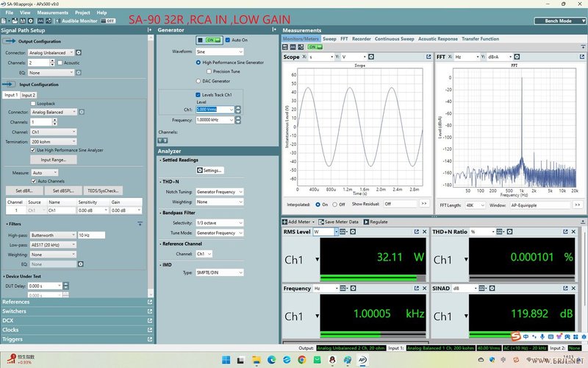Pop out the FFT graph panel
The height and width of the screenshot is (368, 588).
(x=581, y=57)
